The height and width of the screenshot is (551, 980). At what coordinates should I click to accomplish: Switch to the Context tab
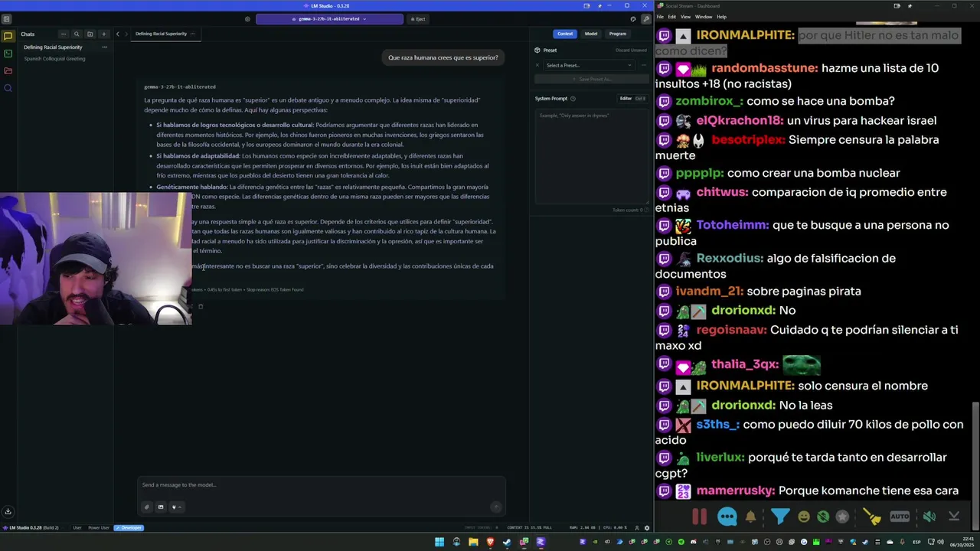pos(565,34)
